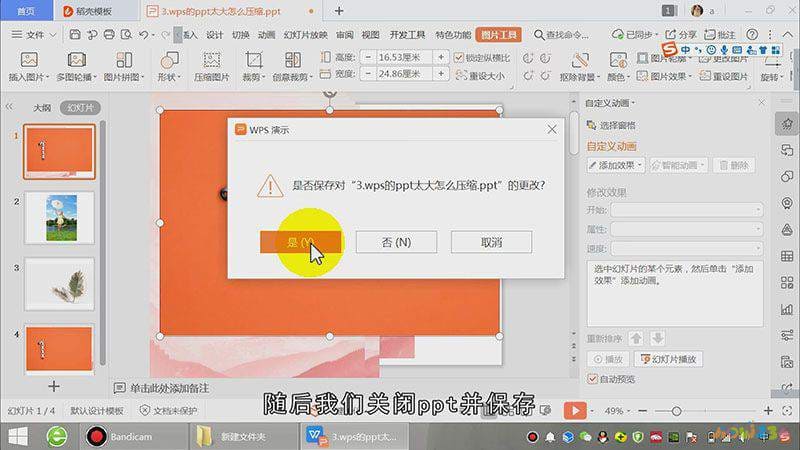800x450 pixels.
Task: Click the print icon in quick toolbar
Action: [109, 35]
